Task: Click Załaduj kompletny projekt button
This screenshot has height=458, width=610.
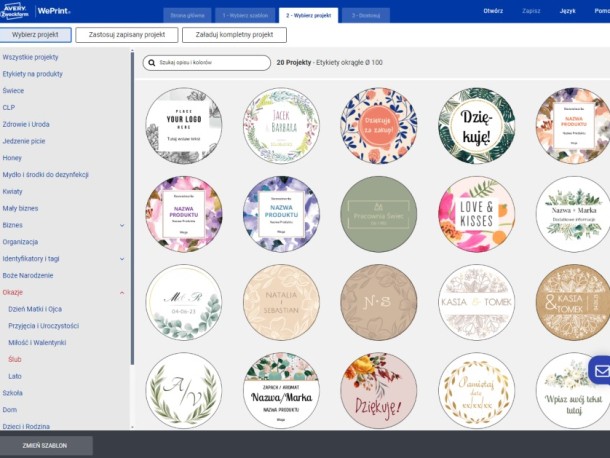Action: click(234, 35)
